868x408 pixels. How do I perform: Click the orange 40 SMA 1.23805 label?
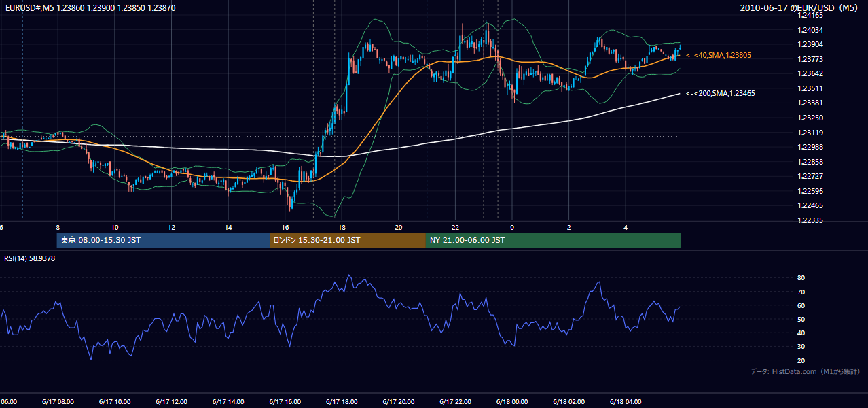pyautogui.click(x=719, y=55)
